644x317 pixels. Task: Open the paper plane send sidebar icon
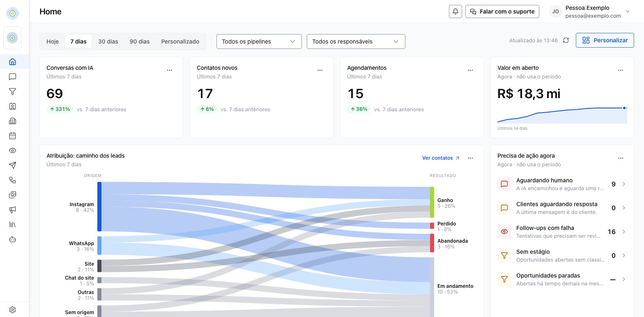click(12, 165)
